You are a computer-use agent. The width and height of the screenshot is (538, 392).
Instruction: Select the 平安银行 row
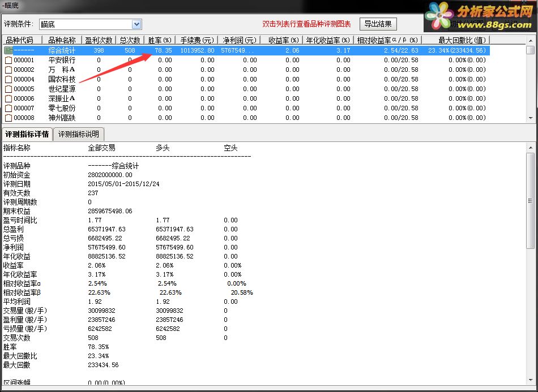tap(246, 60)
